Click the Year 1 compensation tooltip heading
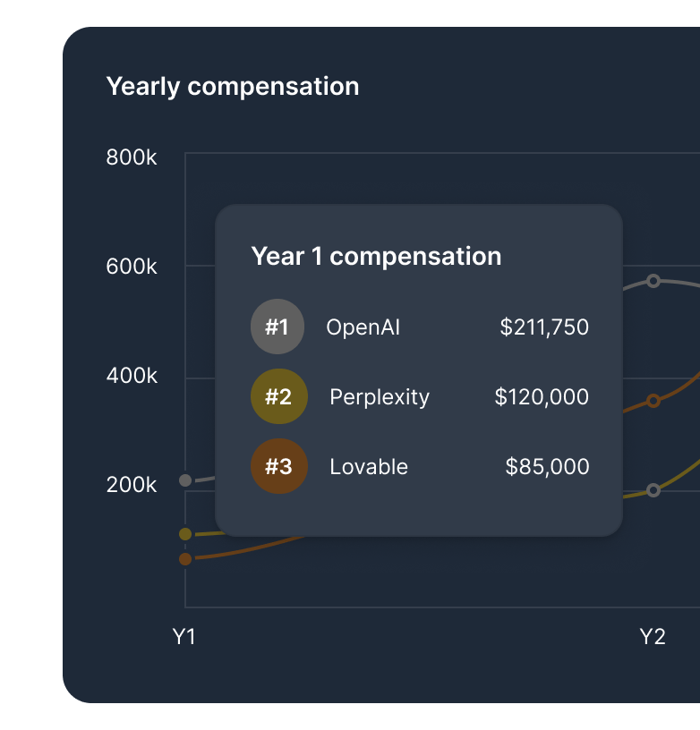The height and width of the screenshot is (730, 700). (x=376, y=257)
